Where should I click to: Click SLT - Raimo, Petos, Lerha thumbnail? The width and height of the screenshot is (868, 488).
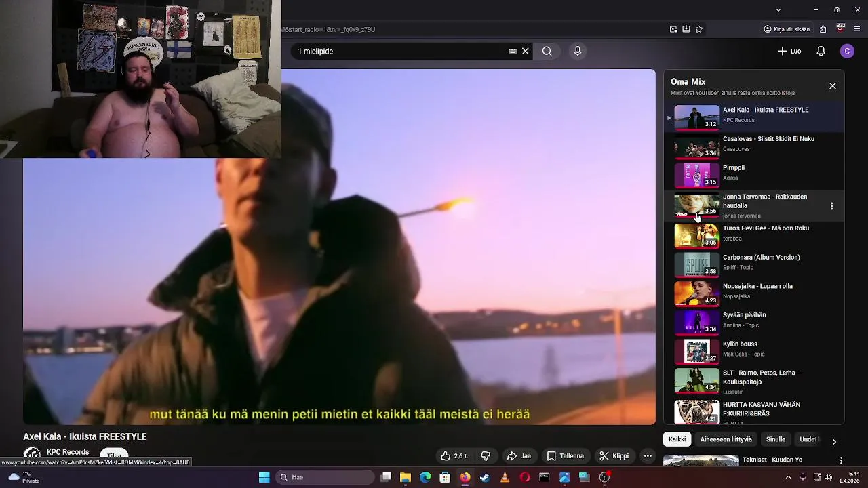(696, 380)
